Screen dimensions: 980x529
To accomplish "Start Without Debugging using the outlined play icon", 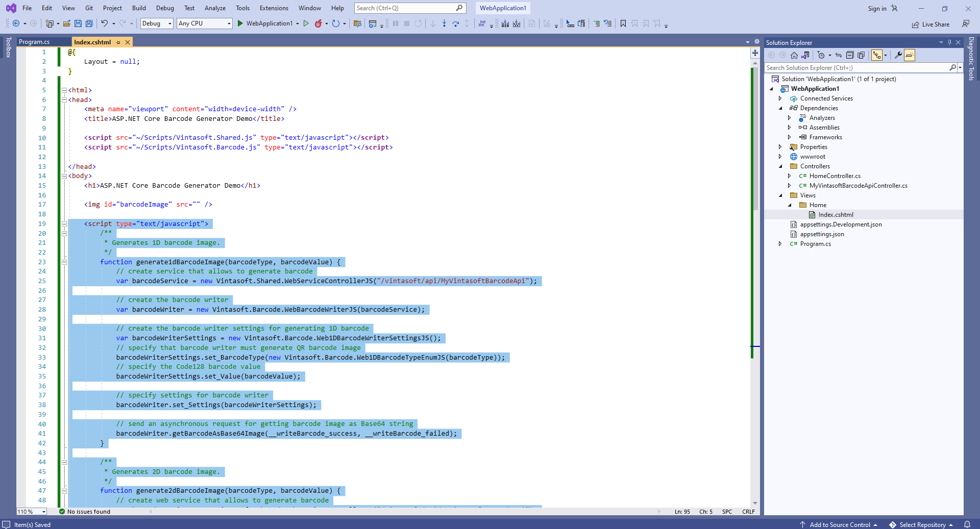I will (306, 23).
